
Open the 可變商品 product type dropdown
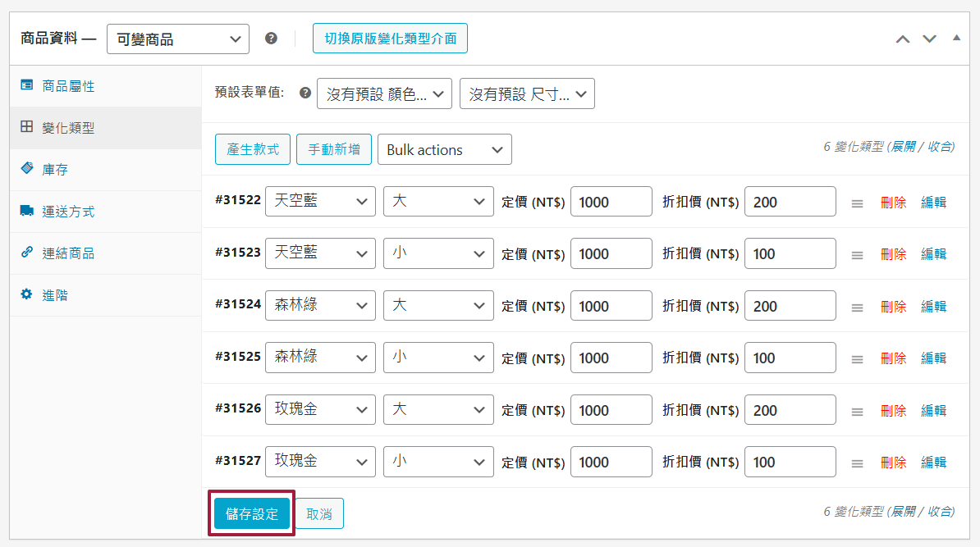point(177,38)
